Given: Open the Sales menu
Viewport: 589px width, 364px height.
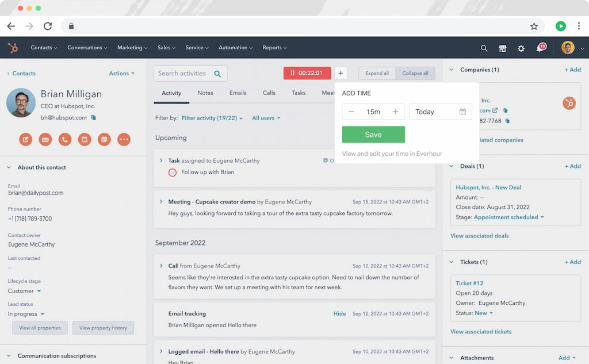Looking at the screenshot, I should pyautogui.click(x=166, y=48).
